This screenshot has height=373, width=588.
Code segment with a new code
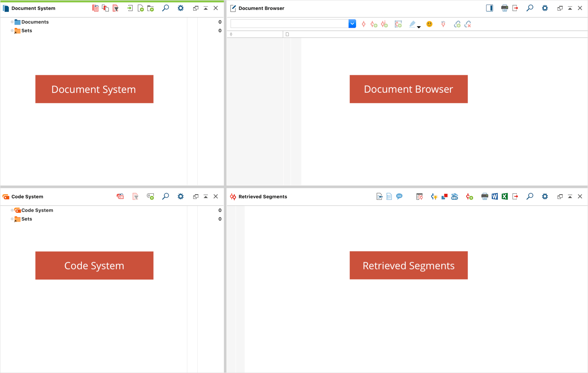(374, 24)
